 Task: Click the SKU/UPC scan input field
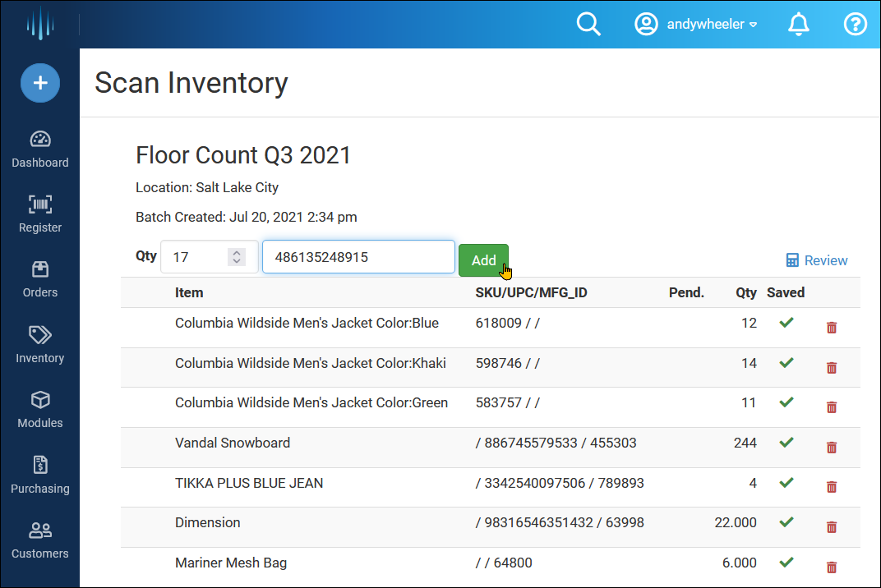357,256
